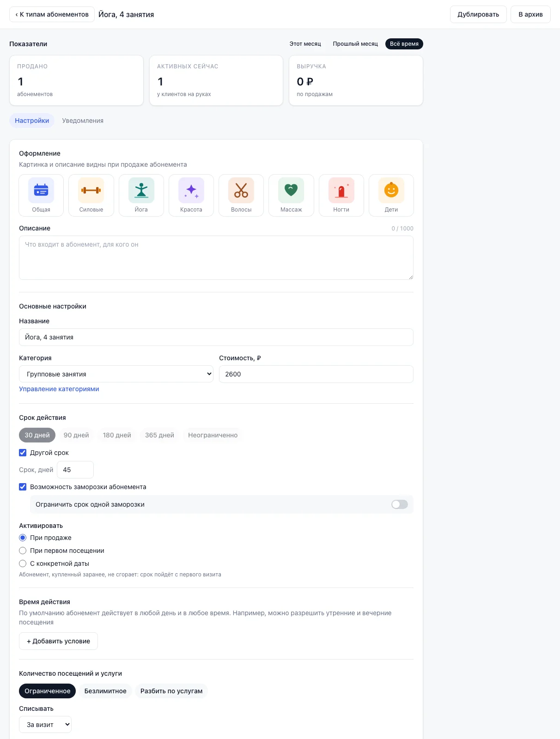Screen dimensions: 560x739
Task: Enable Ограничить срок одной заморозки switch
Action: (400, 504)
